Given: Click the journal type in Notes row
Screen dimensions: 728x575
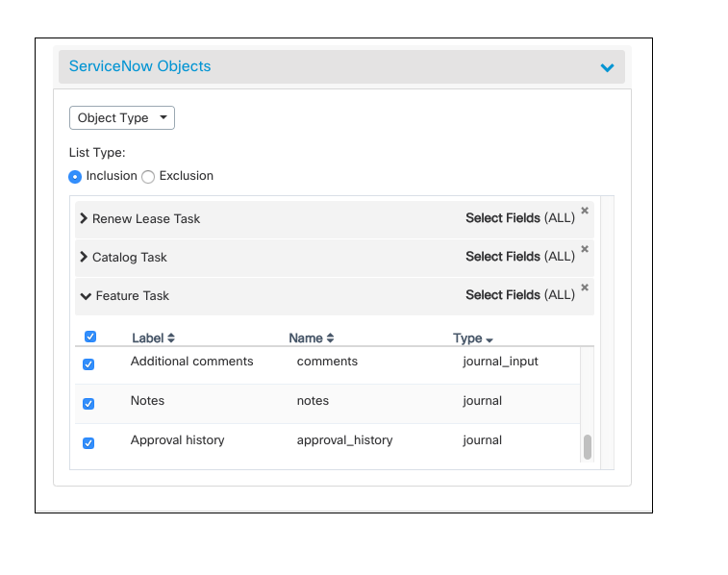Looking at the screenshot, I should point(482,401).
